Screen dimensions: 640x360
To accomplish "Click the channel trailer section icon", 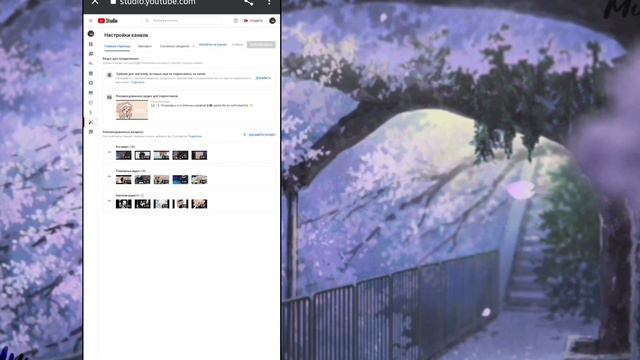I will [x=109, y=75].
